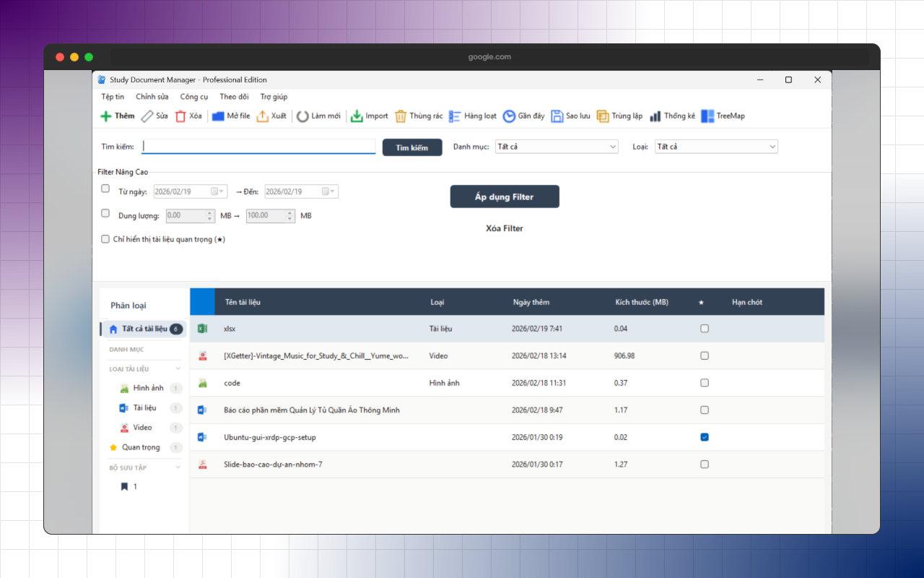This screenshot has width=924, height=578.
Task: Click the Mở file folder icon
Action: point(218,116)
